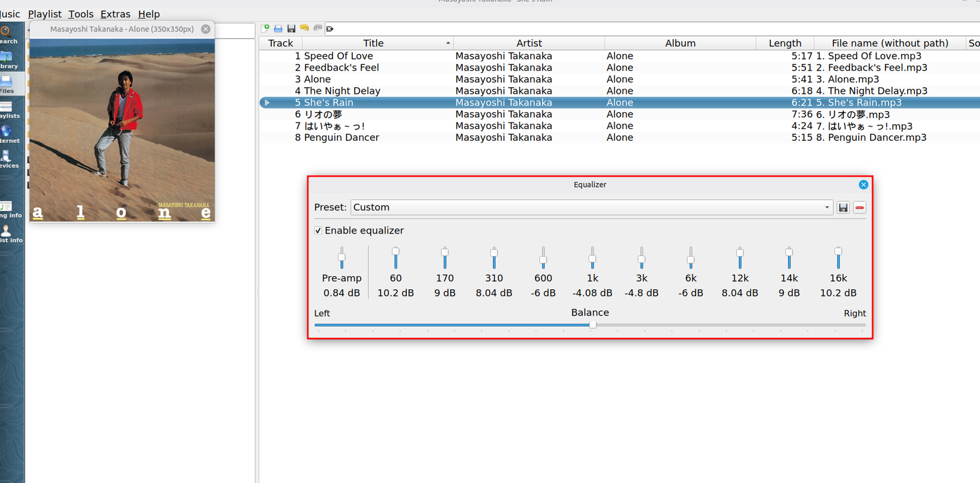Click the 310 Hz band slider
This screenshot has width=980, height=483.
point(494,258)
